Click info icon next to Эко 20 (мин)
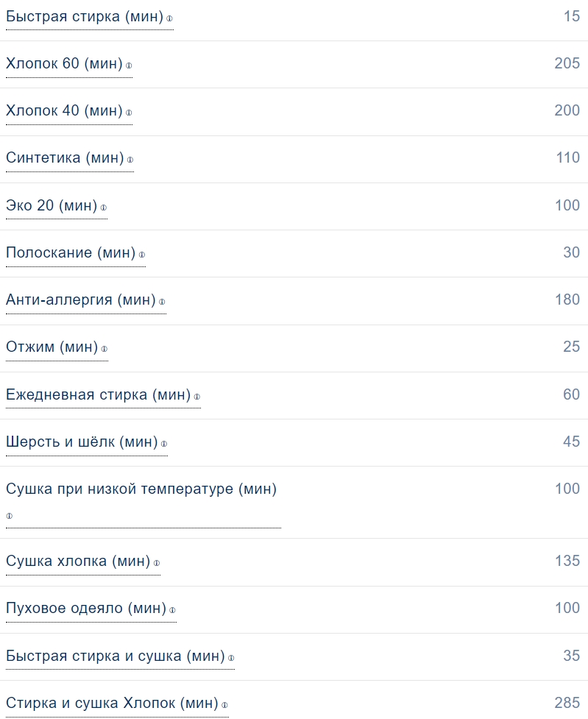588x719 pixels. click(104, 208)
